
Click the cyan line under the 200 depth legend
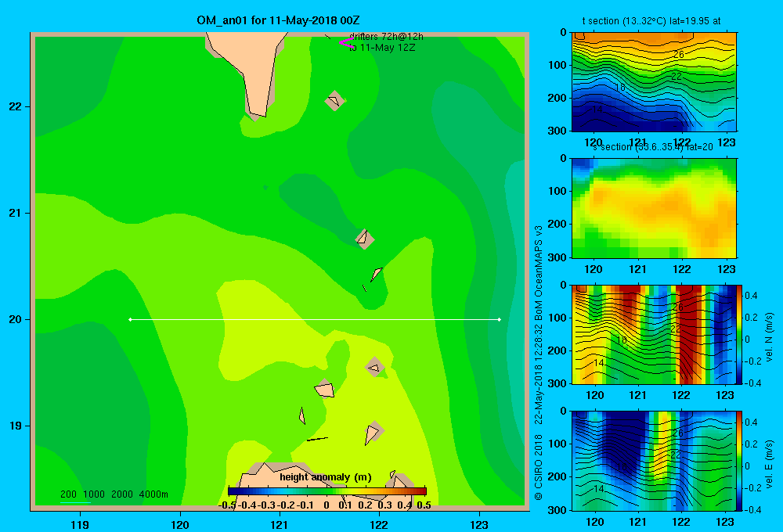tap(75, 502)
